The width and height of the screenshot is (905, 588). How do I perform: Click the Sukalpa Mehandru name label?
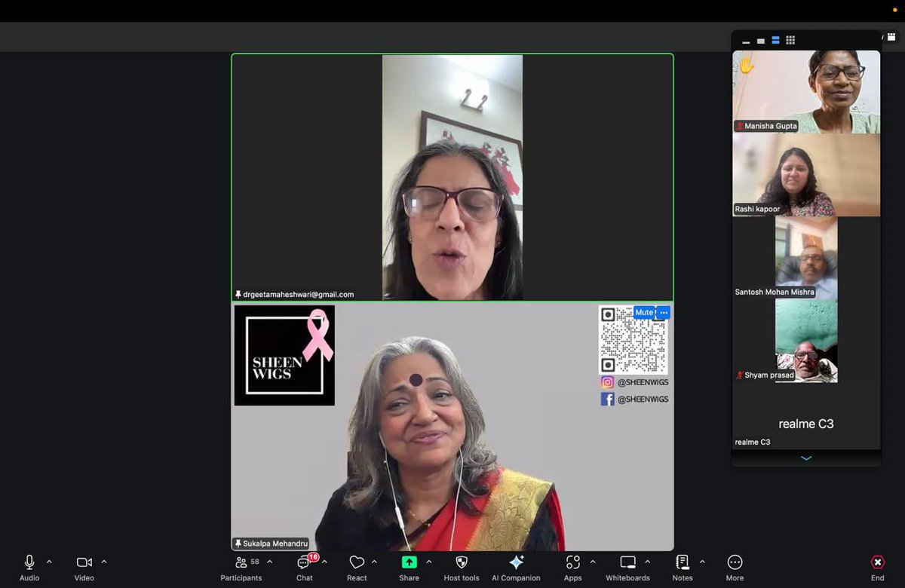pos(271,544)
